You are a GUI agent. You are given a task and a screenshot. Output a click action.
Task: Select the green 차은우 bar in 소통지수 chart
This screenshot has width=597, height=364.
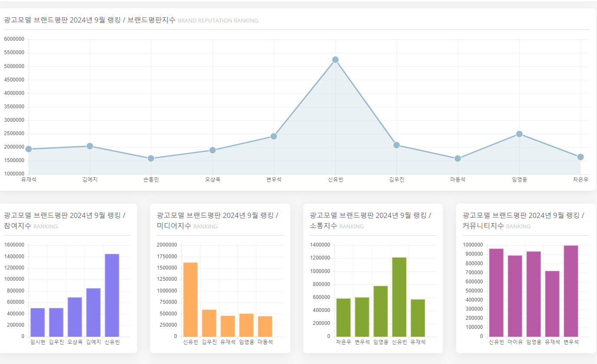click(344, 318)
